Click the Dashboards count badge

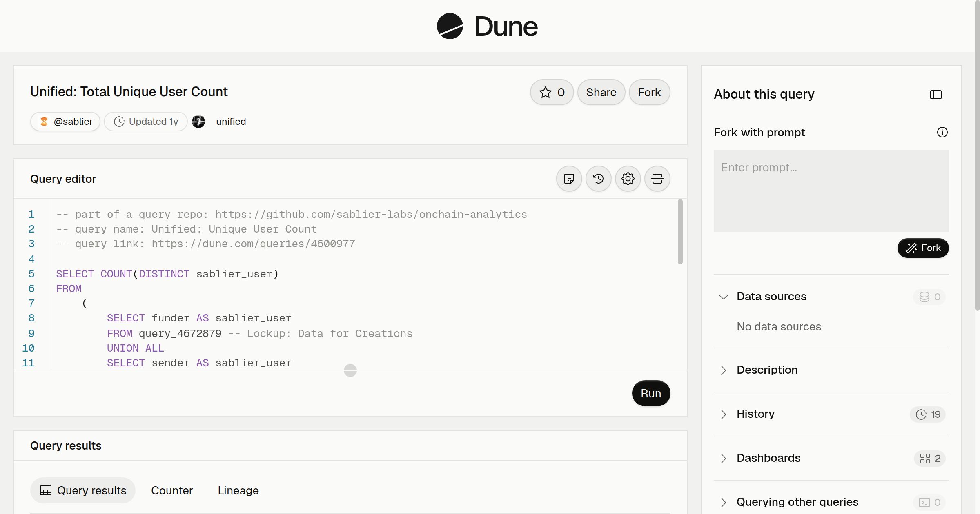coord(930,458)
